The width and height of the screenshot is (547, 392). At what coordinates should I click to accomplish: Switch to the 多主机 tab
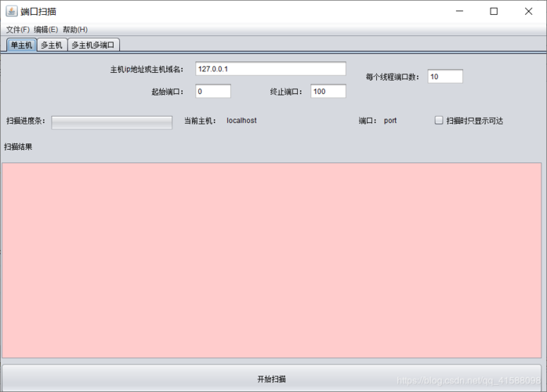52,45
